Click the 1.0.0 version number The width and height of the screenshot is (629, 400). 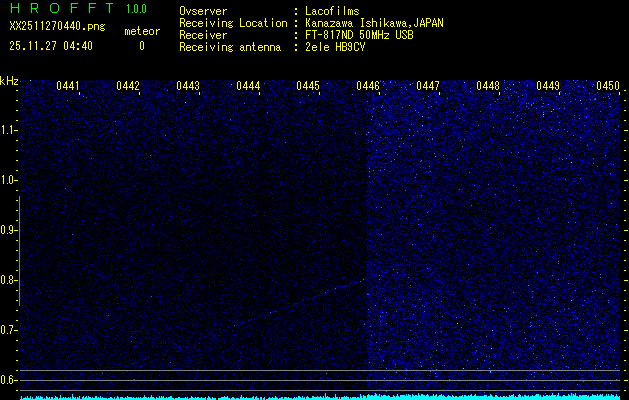click(136, 9)
